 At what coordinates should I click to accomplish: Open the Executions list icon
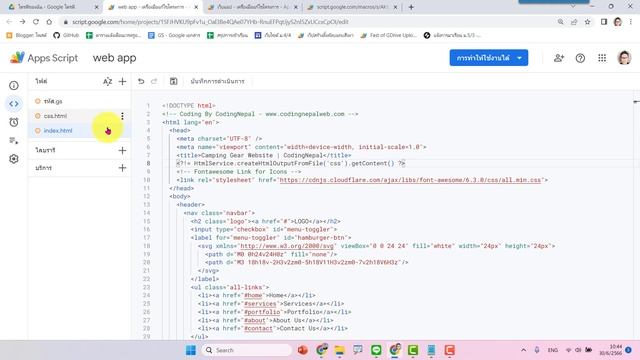point(14,140)
